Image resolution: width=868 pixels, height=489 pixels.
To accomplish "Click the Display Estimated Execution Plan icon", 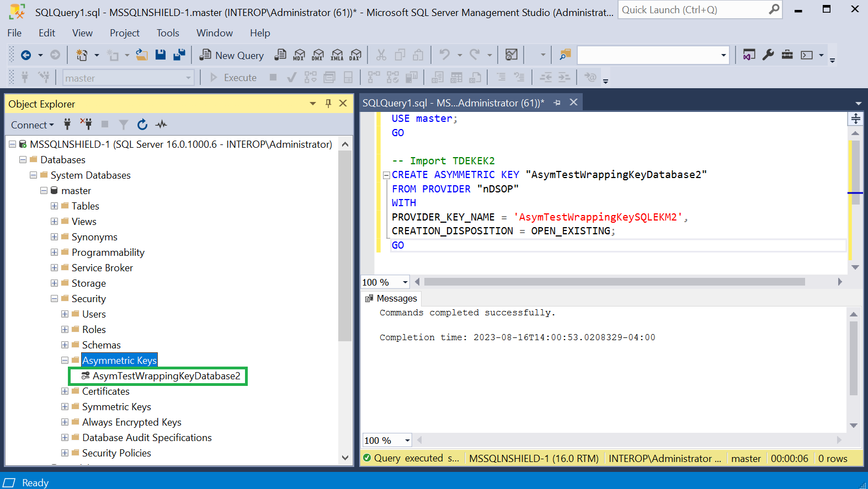I will [x=311, y=77].
